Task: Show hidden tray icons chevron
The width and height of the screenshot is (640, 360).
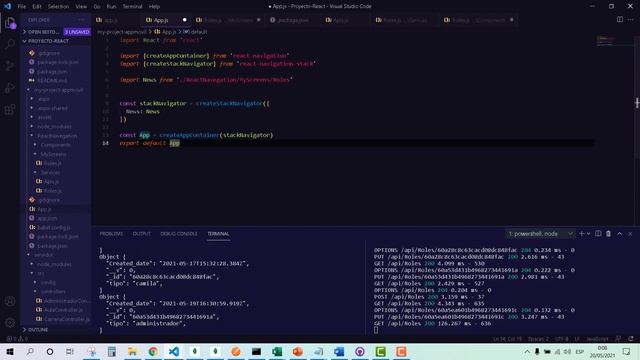Action: (527, 351)
